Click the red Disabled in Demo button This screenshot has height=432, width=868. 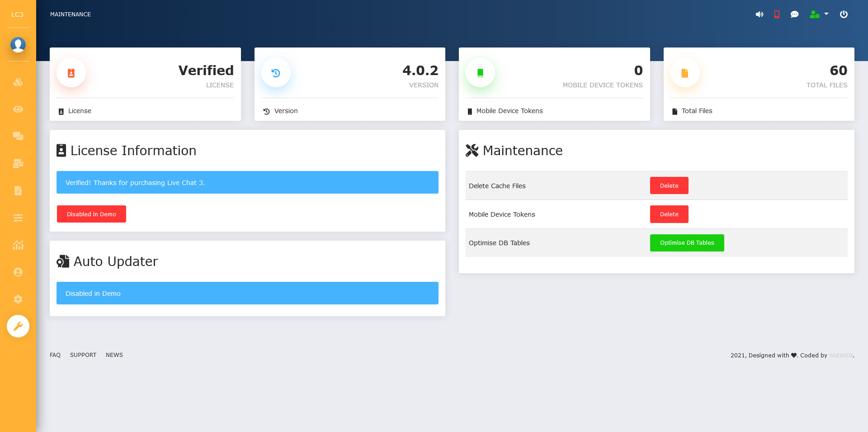pos(91,214)
